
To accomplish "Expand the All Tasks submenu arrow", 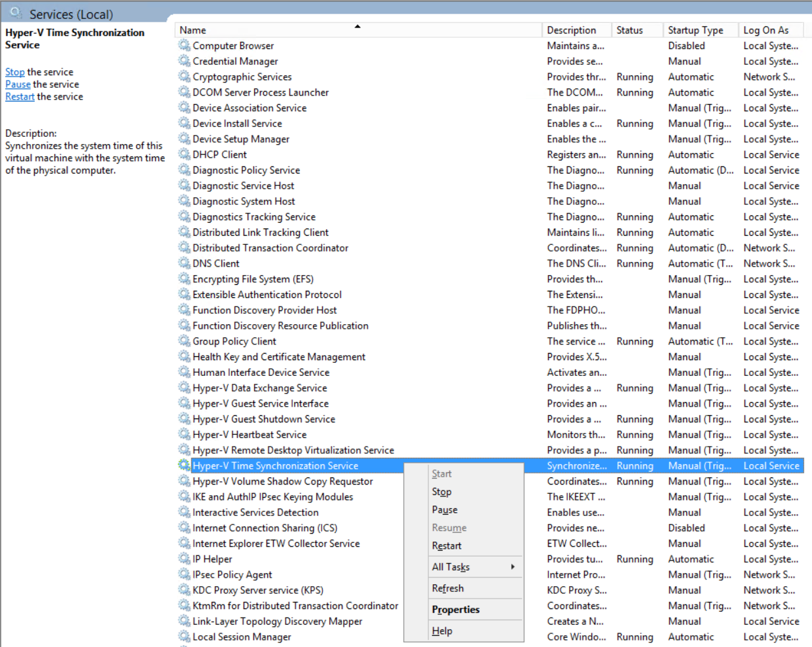I will pyautogui.click(x=513, y=566).
